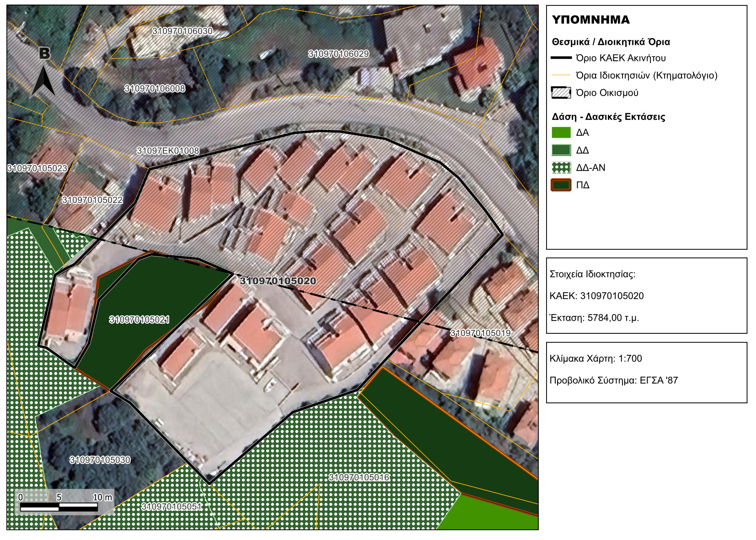Click the Έκταση: 5784,00 τ.μ. text
756x540 pixels.
[594, 318]
